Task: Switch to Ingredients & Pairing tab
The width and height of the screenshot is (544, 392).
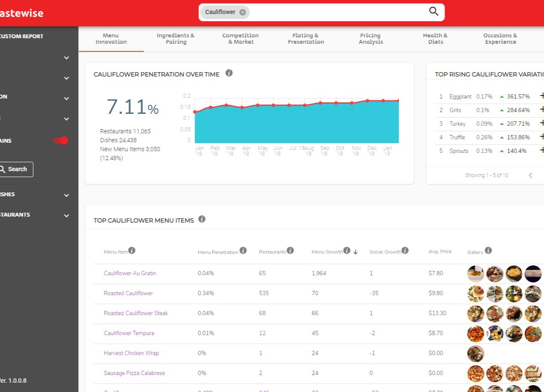Action: coord(176,39)
